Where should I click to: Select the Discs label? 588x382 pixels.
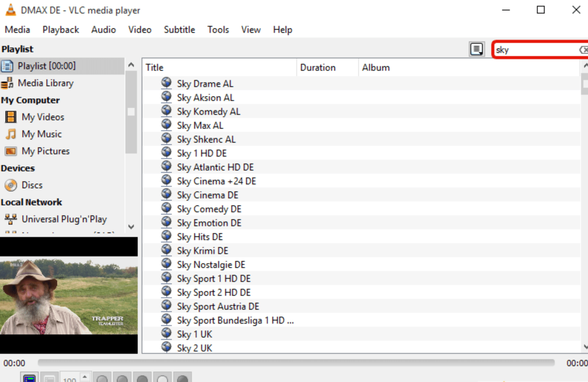pos(32,185)
